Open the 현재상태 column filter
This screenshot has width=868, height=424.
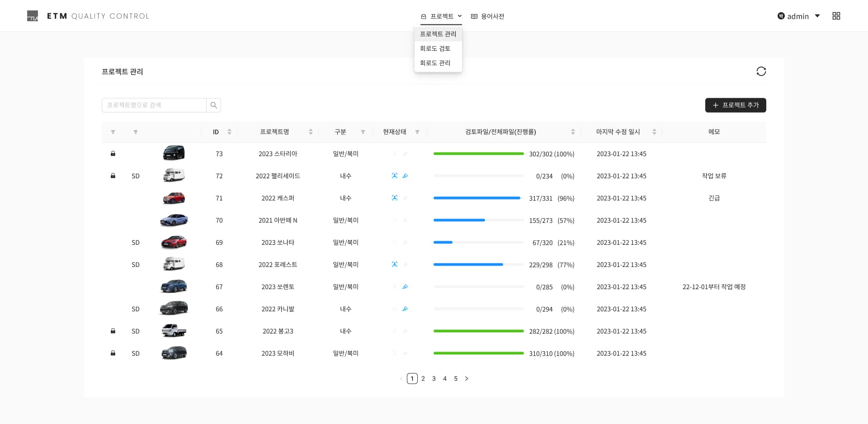(417, 132)
